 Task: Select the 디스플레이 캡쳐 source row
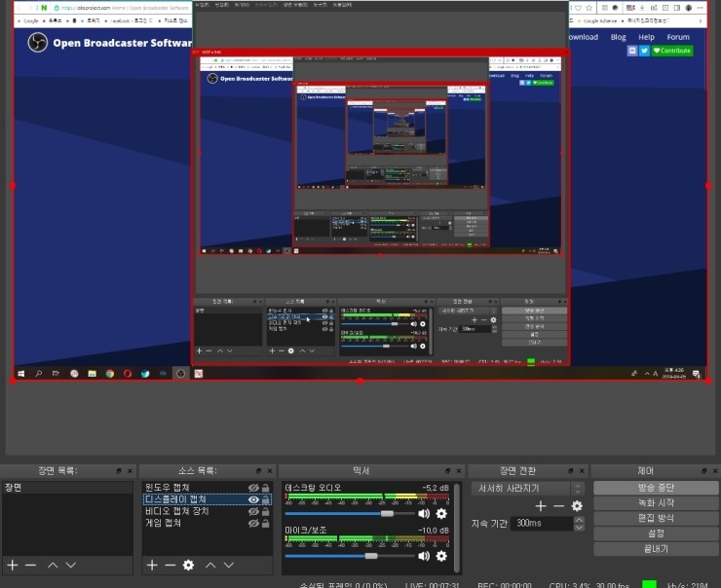point(207,499)
